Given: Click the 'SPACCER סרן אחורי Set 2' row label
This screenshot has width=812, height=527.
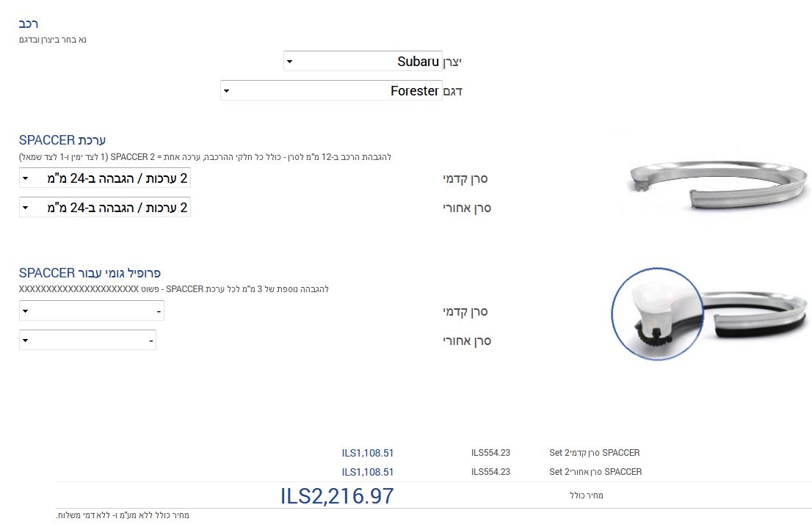Looking at the screenshot, I should coord(595,472).
